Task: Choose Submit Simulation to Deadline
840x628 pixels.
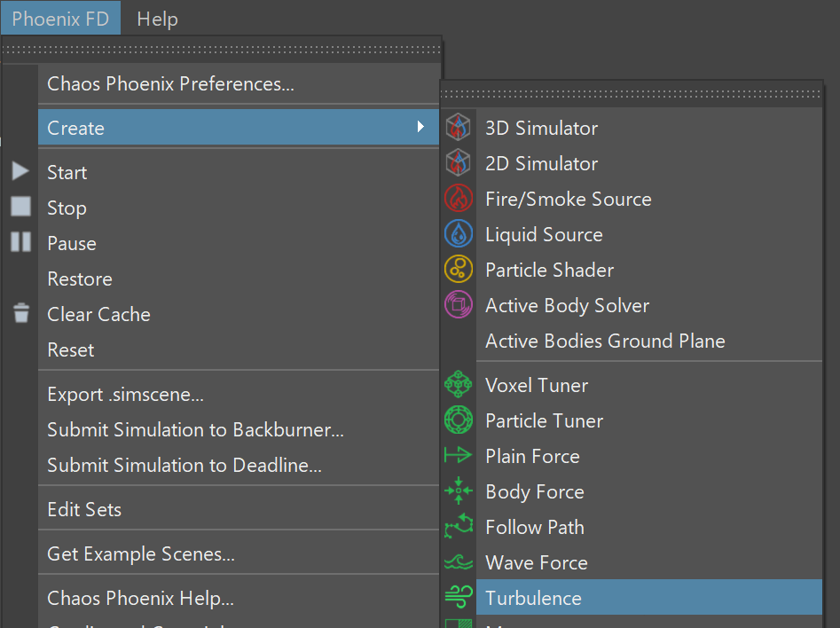Action: pos(239,465)
